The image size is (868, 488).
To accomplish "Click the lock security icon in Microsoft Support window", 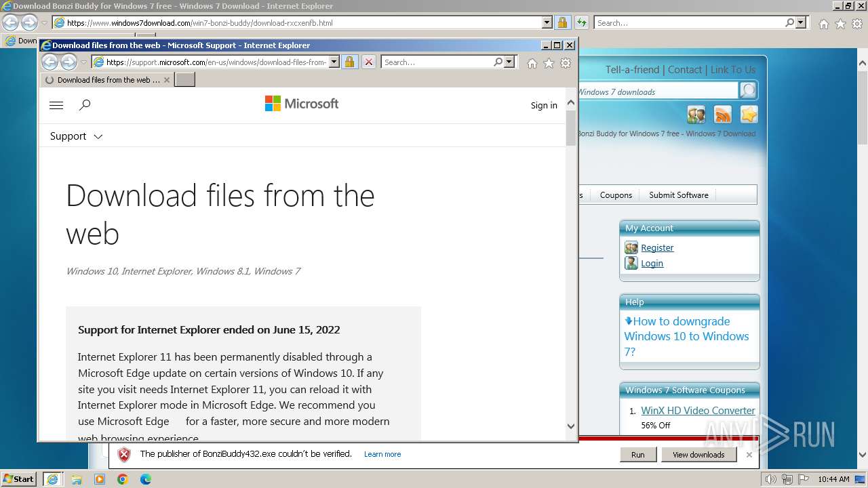I will [349, 62].
